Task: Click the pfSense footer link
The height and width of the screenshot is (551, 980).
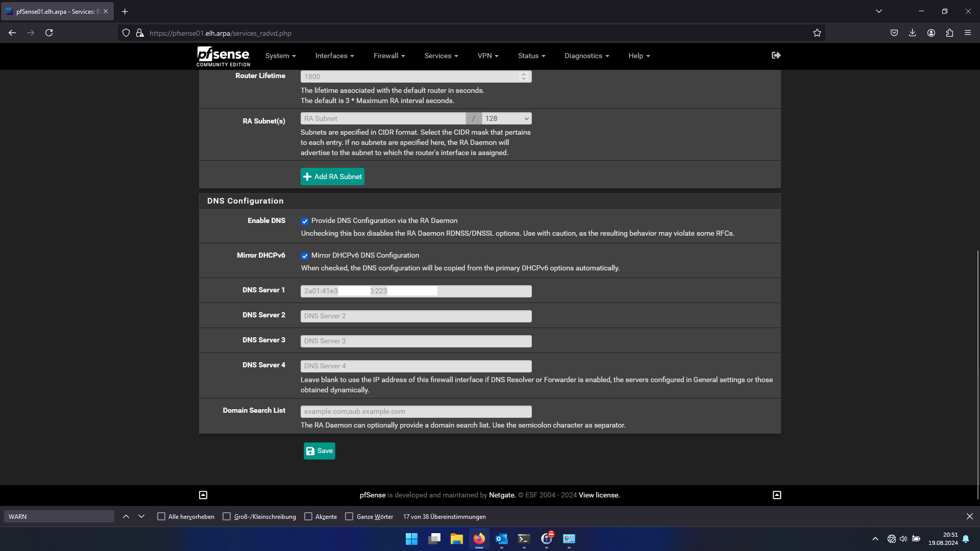Action: 373,495
